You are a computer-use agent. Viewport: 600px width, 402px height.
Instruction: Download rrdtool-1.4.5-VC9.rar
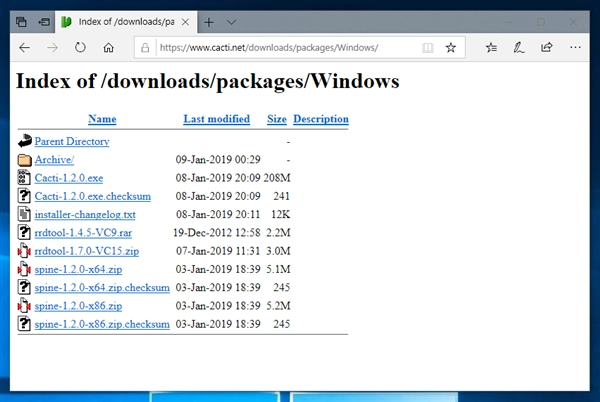pos(83,233)
